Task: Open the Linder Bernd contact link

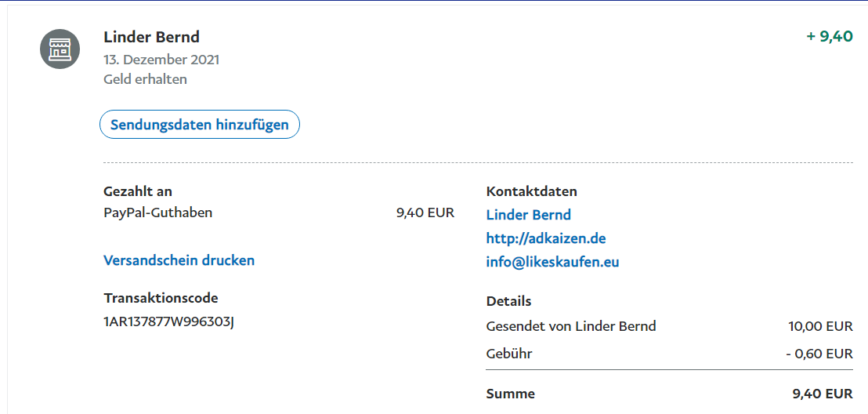Action: point(528,215)
